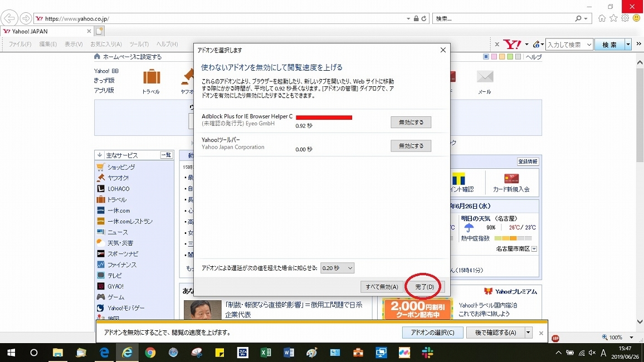Show more toolbar items with the >> chevron
The height and width of the screenshot is (362, 644).
coord(638,44)
